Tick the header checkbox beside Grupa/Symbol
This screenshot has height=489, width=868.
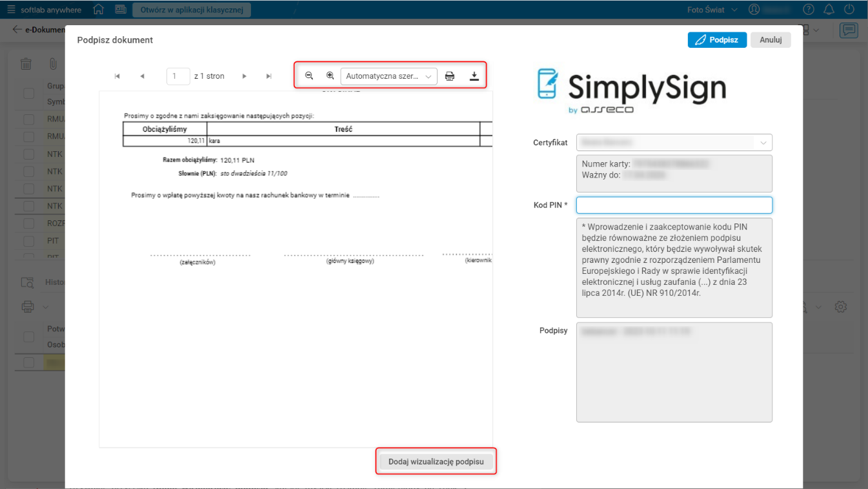pos(29,94)
